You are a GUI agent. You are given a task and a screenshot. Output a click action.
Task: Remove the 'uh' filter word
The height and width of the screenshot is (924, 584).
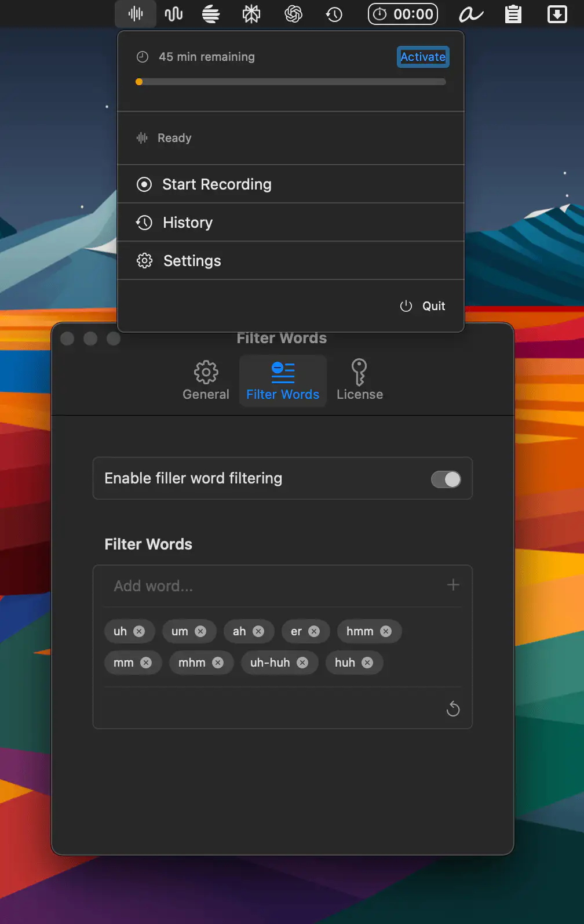[139, 631]
